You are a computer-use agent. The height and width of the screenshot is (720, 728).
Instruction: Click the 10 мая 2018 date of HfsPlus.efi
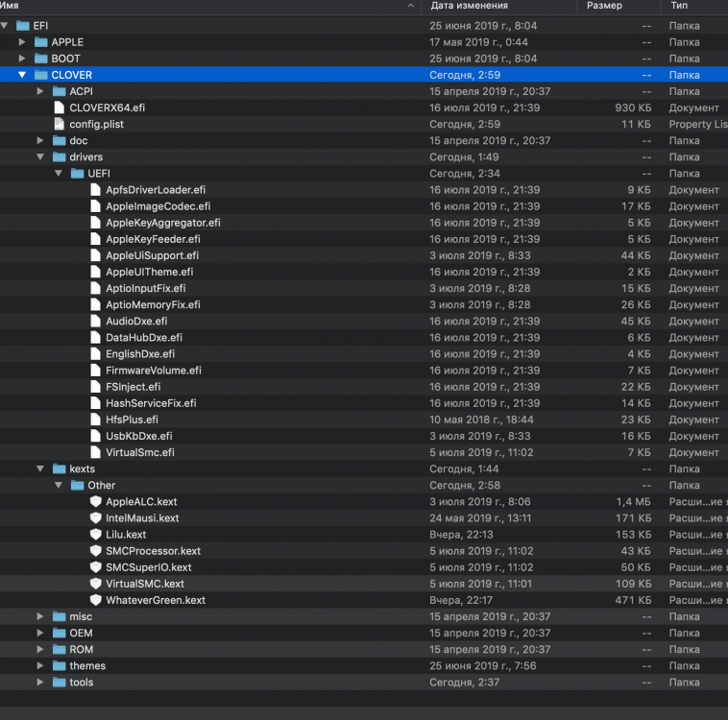point(481,420)
